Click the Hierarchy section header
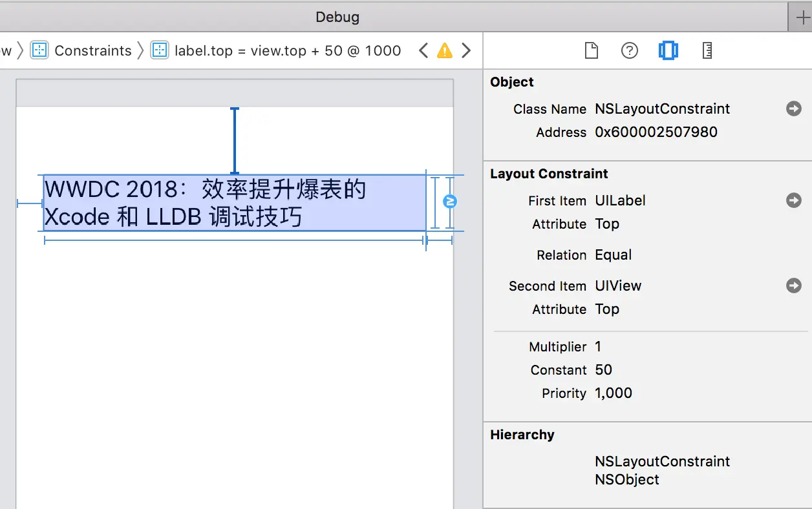The height and width of the screenshot is (509, 812). [522, 435]
